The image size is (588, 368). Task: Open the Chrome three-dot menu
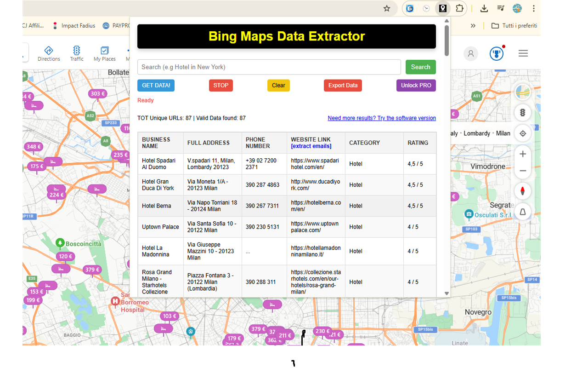click(533, 8)
